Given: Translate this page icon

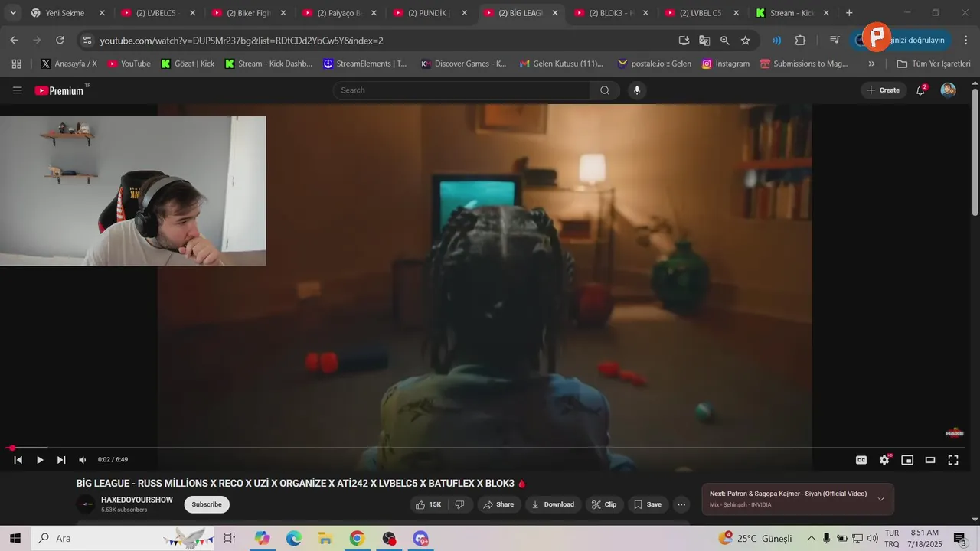Looking at the screenshot, I should click(x=704, y=41).
